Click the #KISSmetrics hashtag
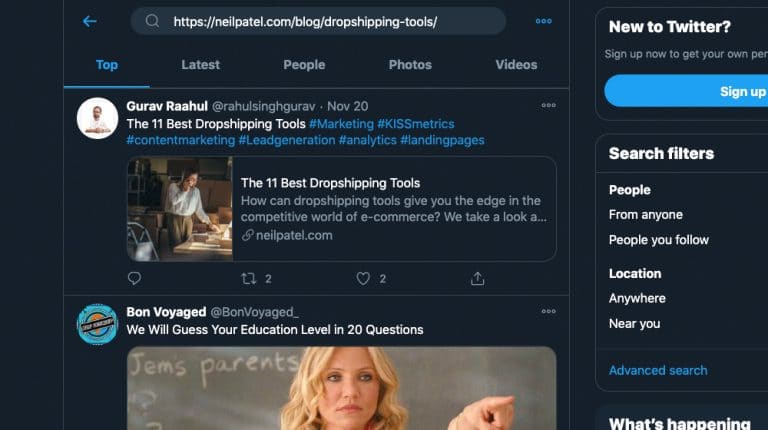This screenshot has height=430, width=768. coord(416,124)
